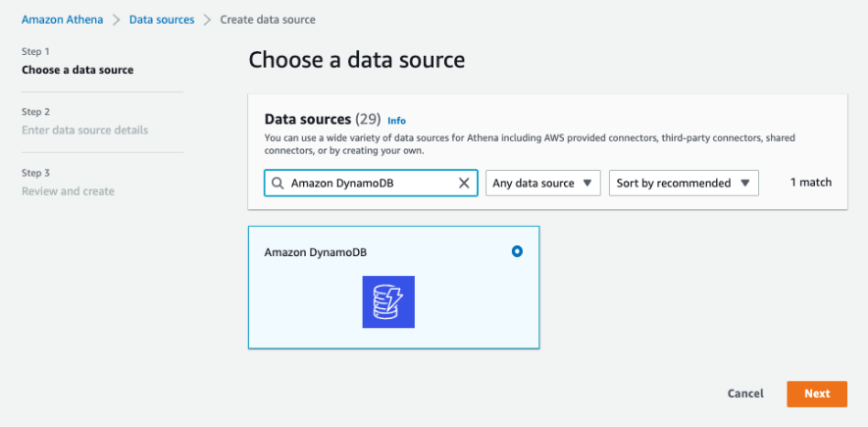The width and height of the screenshot is (868, 427).
Task: Go to Amazon Athena breadcrumb link
Action: pos(62,20)
